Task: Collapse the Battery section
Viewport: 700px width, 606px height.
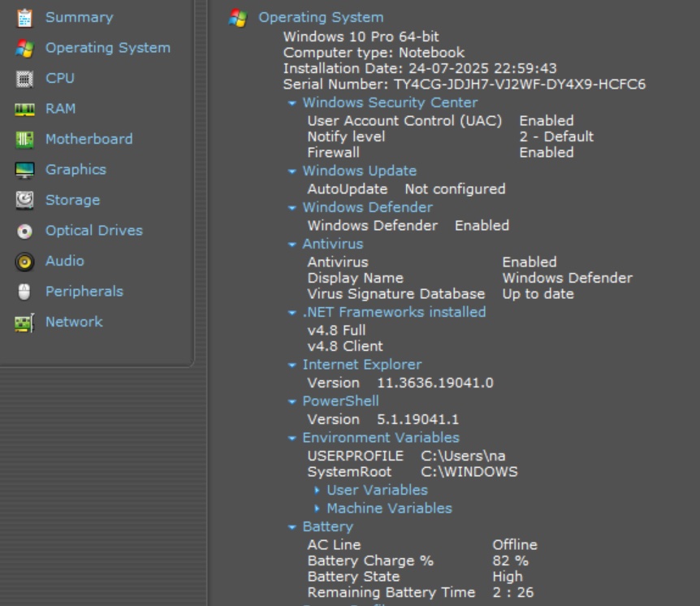Action: point(292,527)
